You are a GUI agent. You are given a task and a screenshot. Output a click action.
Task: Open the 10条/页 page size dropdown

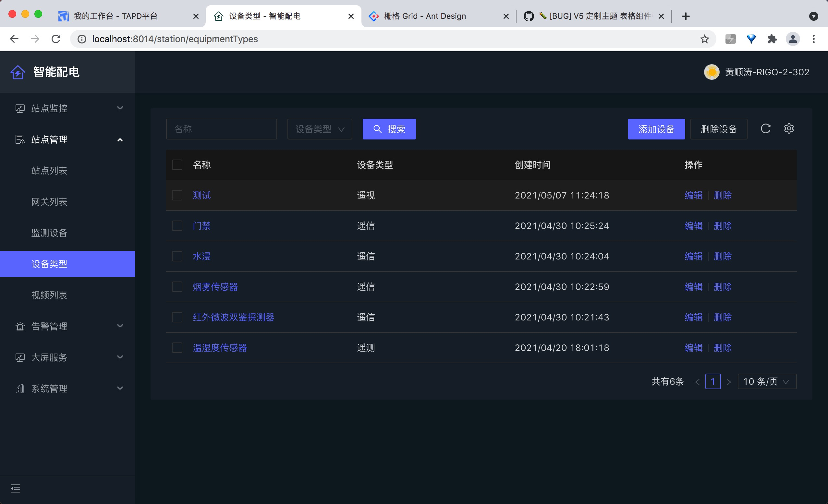pos(766,381)
